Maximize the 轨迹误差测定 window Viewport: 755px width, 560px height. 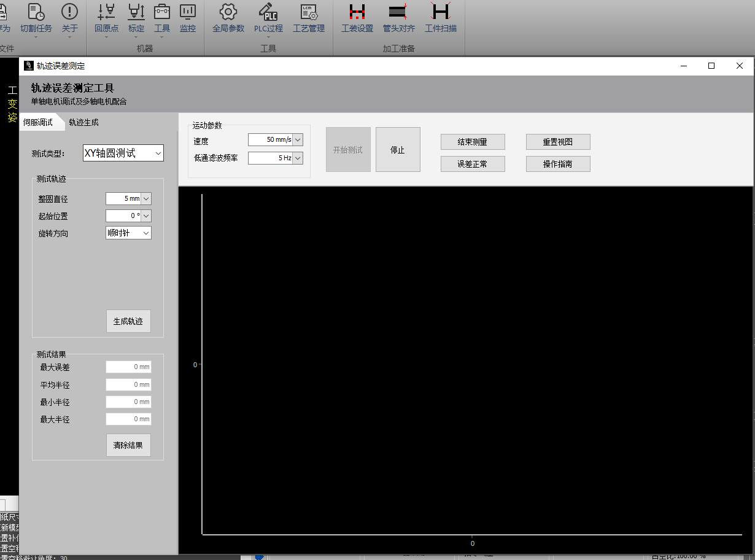(x=711, y=66)
